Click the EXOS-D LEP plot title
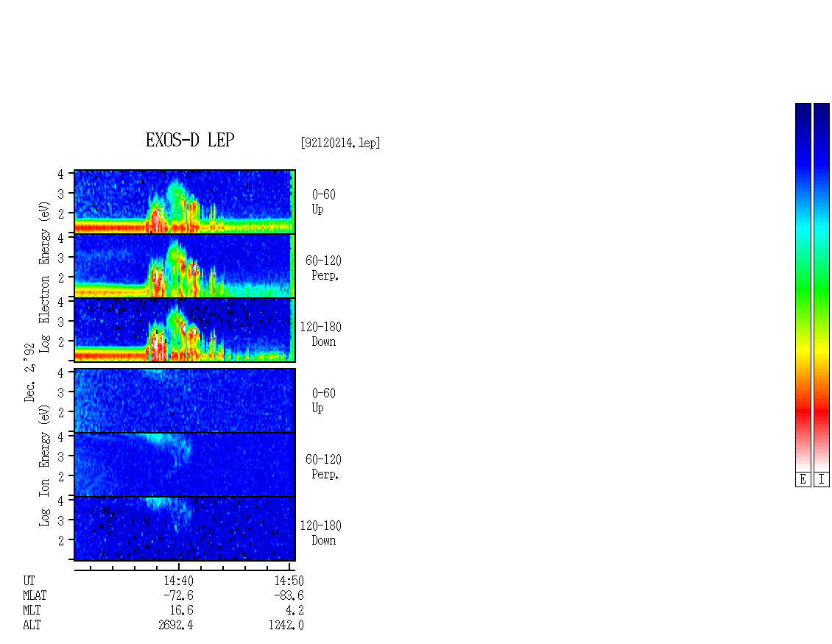Screen dimensions: 832x644 pyautogui.click(x=190, y=140)
